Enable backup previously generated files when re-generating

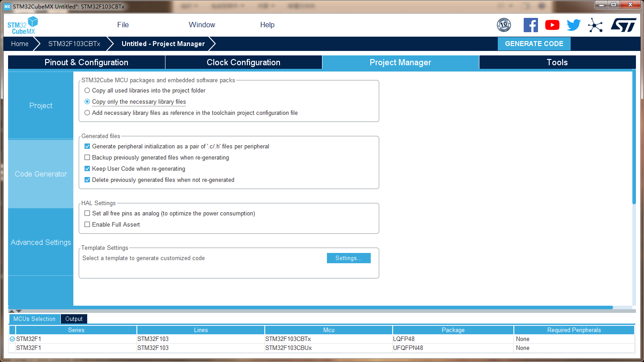click(87, 157)
